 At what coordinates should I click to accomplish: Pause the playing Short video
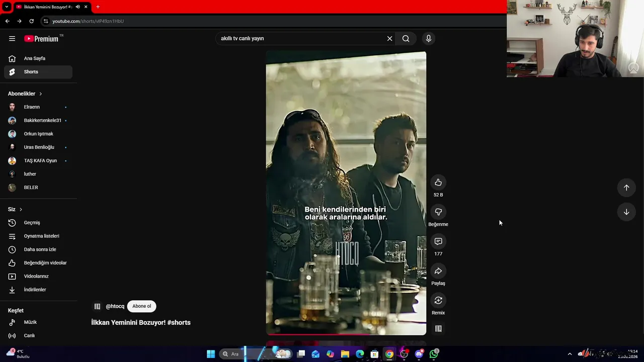coord(346,193)
